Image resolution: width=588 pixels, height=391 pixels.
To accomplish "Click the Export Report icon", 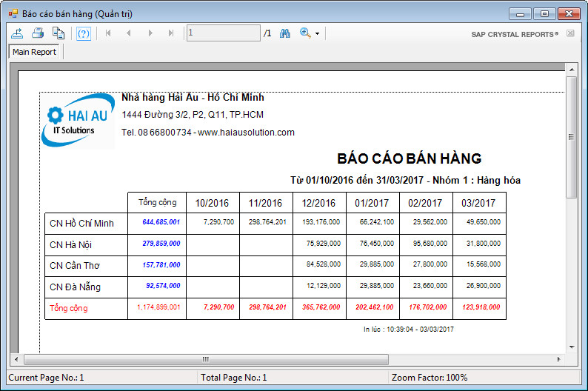I will pos(17,33).
